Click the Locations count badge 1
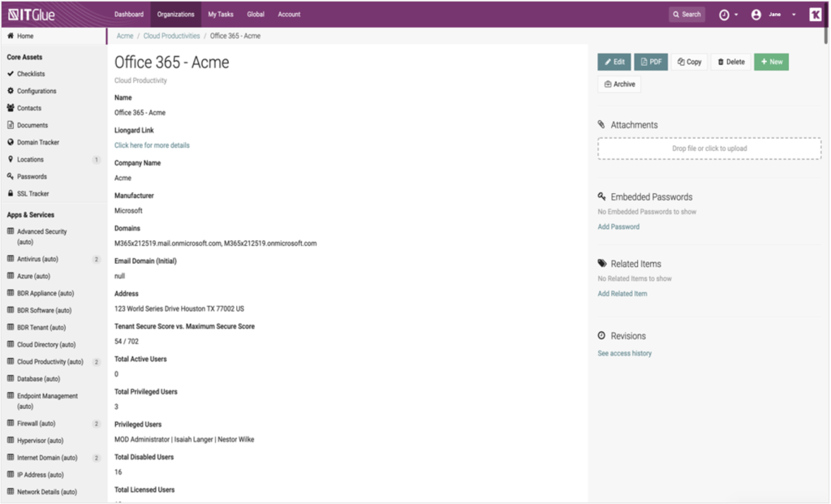Screen dimensions: 831x504 tap(97, 160)
